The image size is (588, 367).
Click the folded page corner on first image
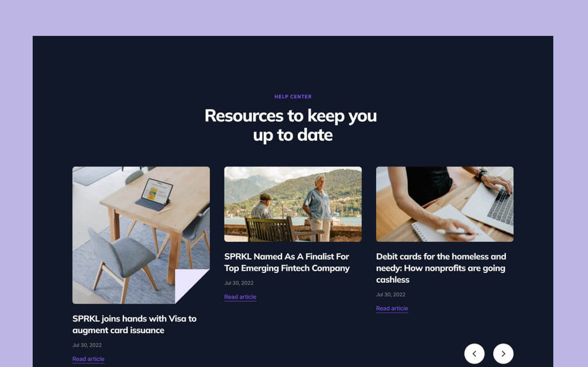(x=192, y=286)
